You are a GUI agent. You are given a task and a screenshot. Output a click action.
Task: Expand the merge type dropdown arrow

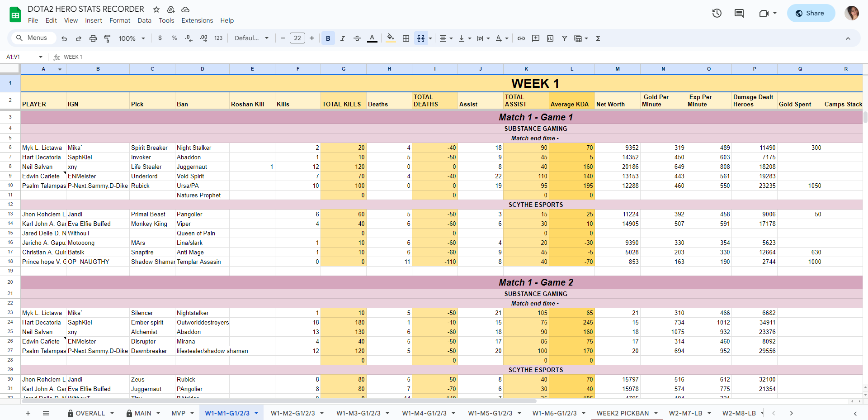(x=430, y=38)
